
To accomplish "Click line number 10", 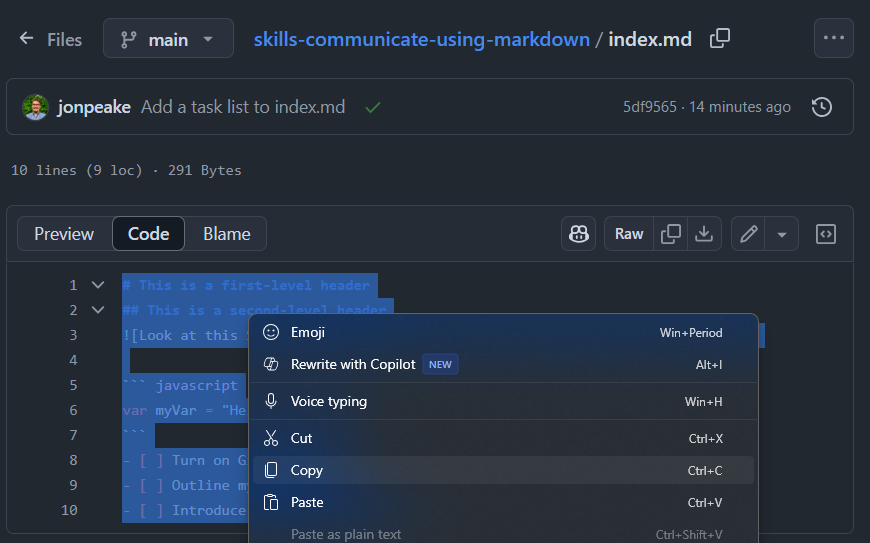I will [x=69, y=510].
